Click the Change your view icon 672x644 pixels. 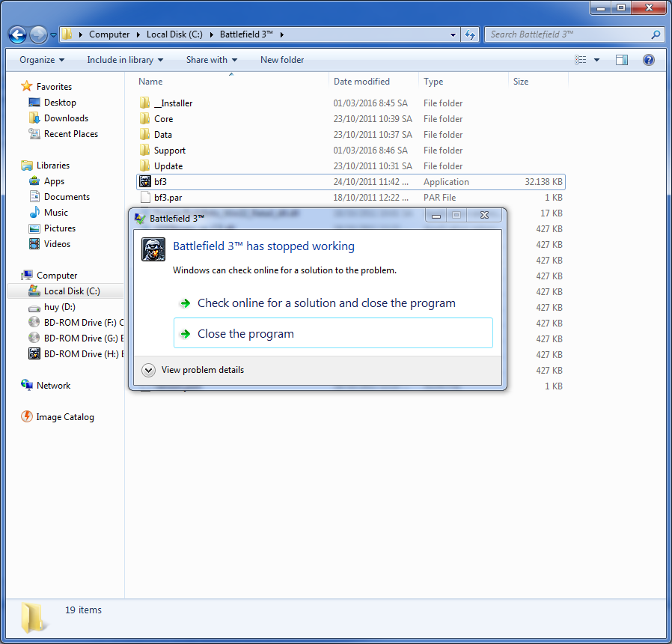580,60
